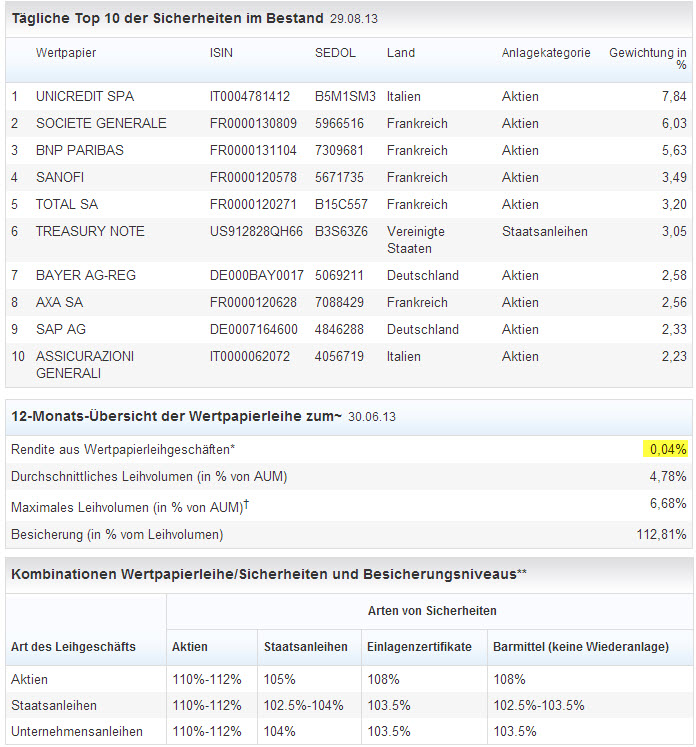Click the 'Wertpapier' column header
The width and height of the screenshot is (696, 747).
66,53
